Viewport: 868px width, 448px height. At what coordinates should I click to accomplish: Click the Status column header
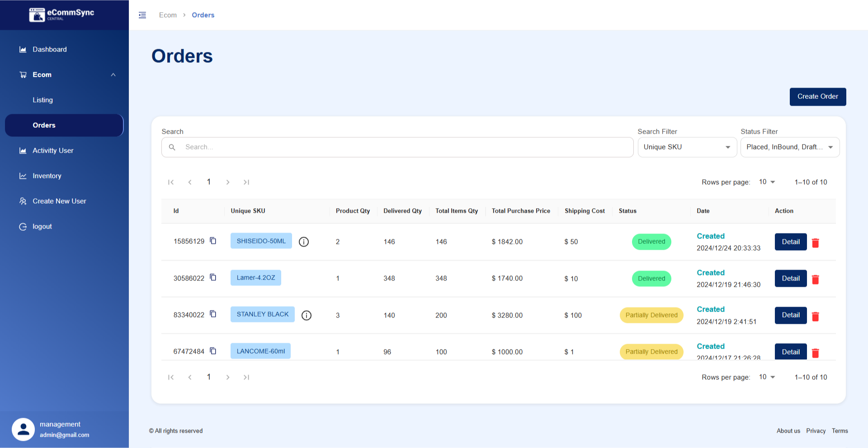point(627,211)
